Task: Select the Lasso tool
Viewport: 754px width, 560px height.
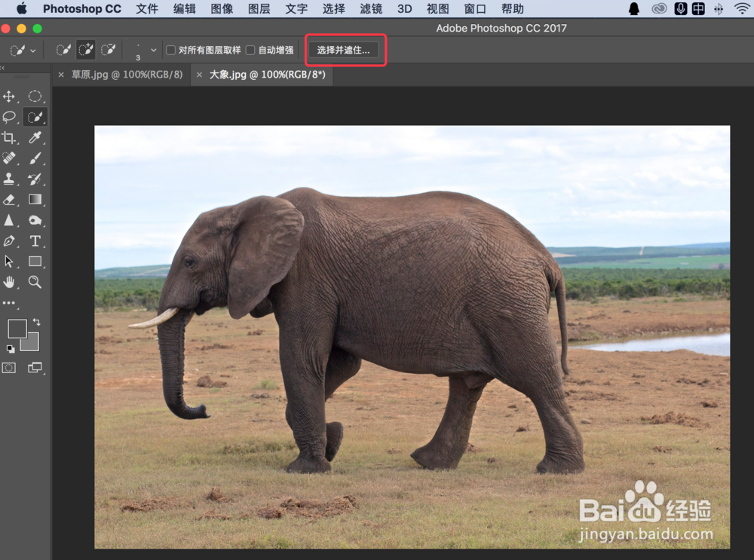Action: tap(9, 118)
